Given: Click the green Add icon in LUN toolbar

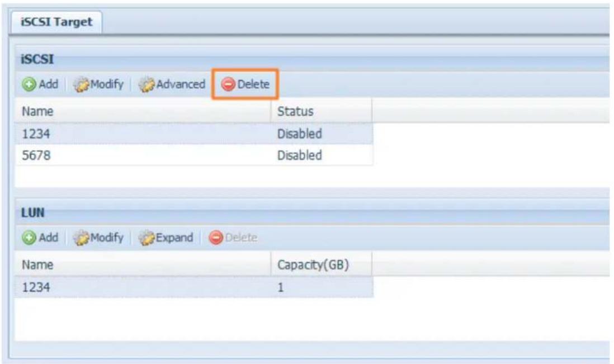Looking at the screenshot, I should pyautogui.click(x=28, y=238).
